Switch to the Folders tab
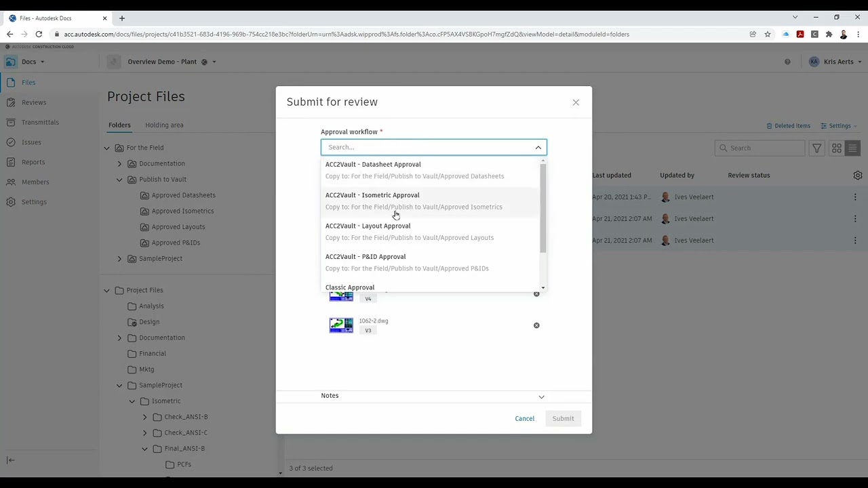The height and width of the screenshot is (488, 868). 119,125
